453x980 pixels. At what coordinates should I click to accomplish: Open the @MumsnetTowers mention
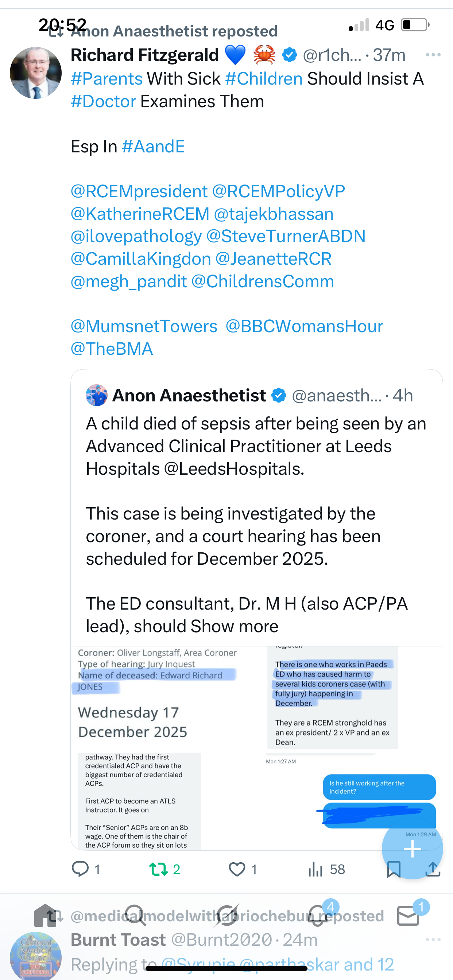tap(144, 326)
